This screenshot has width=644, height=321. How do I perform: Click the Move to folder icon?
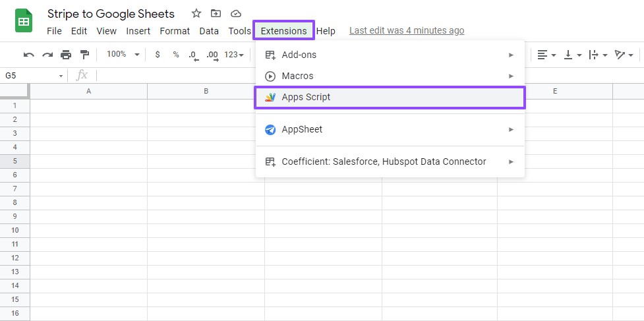[x=216, y=13]
